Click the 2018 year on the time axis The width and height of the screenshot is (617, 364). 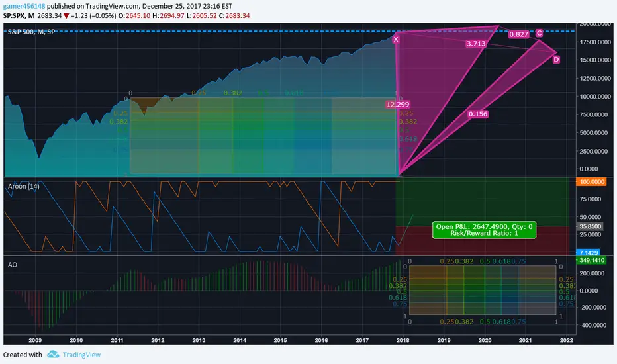403,340
